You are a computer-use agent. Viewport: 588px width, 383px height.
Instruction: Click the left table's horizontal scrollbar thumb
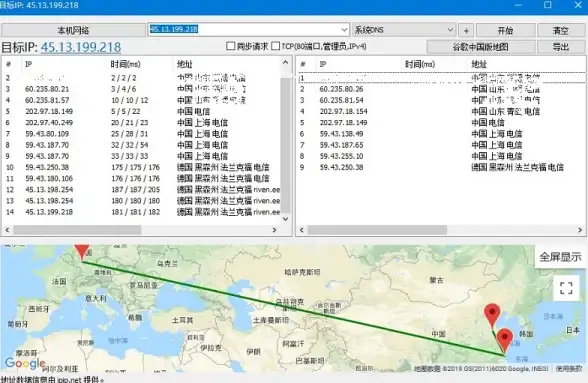(77, 230)
